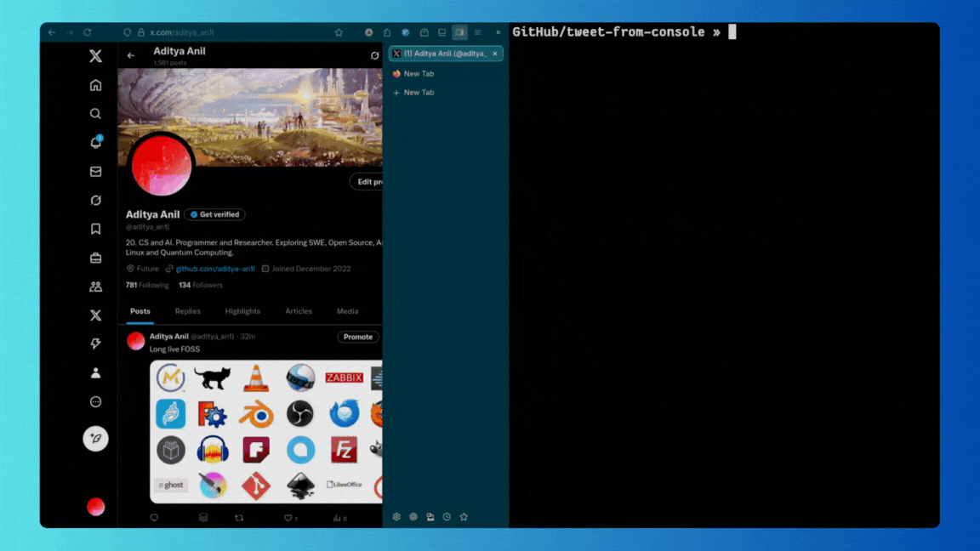980x551 pixels.
Task: Bookmark page with star in address bar
Action: click(339, 32)
